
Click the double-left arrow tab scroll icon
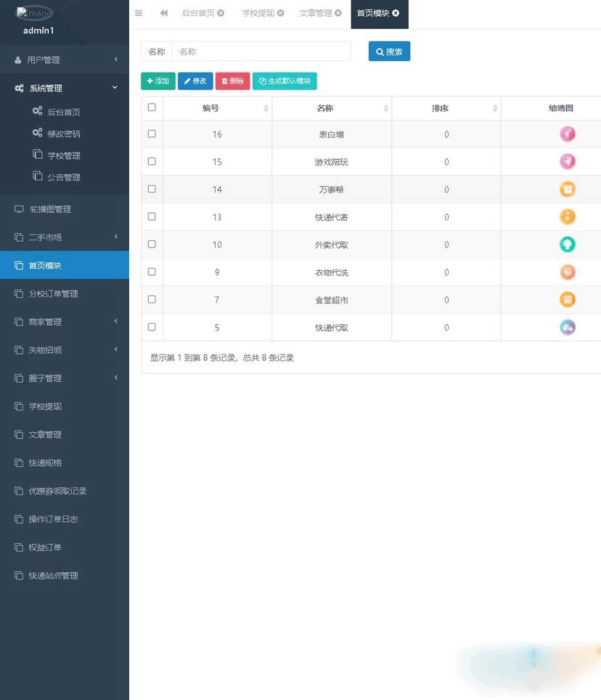[x=164, y=13]
